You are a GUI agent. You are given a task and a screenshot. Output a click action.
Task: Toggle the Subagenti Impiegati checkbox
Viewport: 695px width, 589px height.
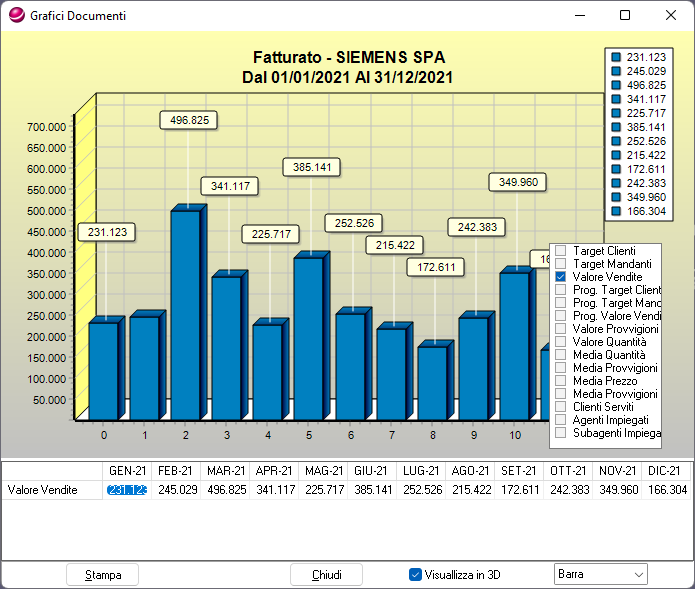[561, 433]
